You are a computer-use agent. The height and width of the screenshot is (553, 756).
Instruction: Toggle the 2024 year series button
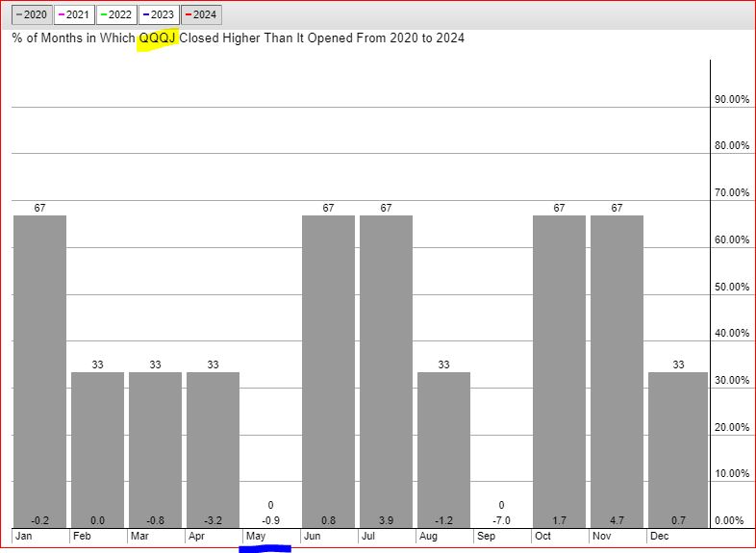(201, 14)
